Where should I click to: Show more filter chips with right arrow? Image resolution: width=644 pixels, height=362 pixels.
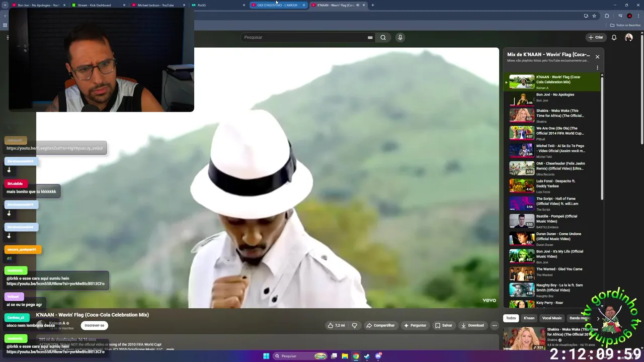coord(598,318)
